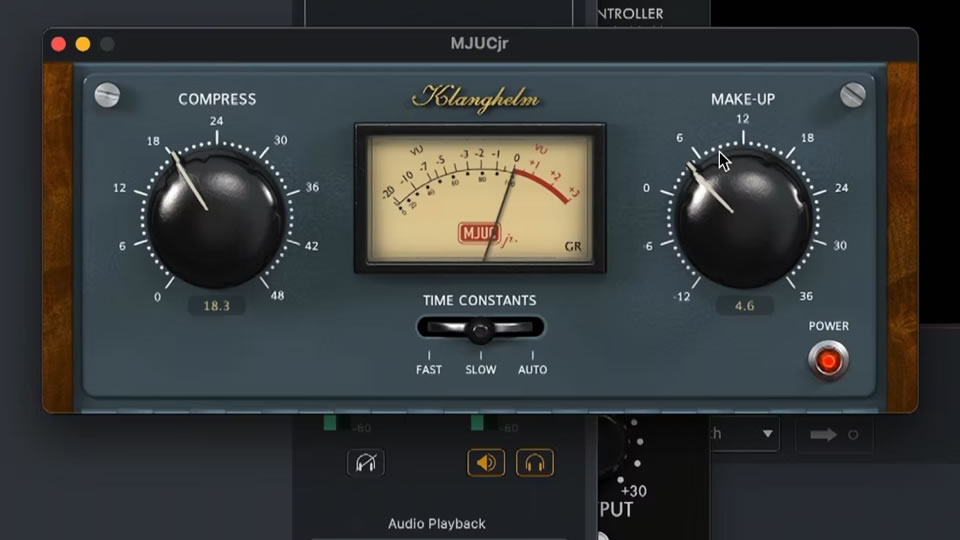Click the COMPRESS label
The width and height of the screenshot is (960, 540).
217,99
